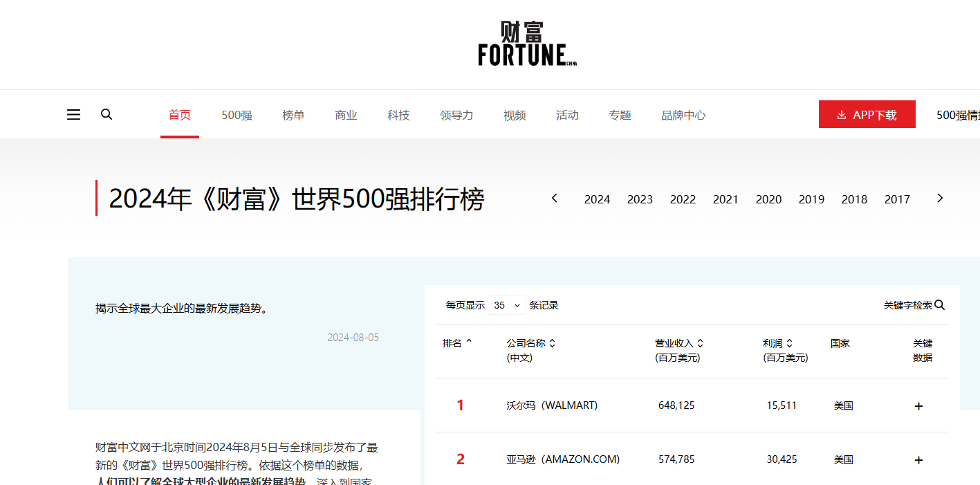Image resolution: width=980 pixels, height=485 pixels.
Task: Click 关键字检索 search label
Action: [907, 305]
